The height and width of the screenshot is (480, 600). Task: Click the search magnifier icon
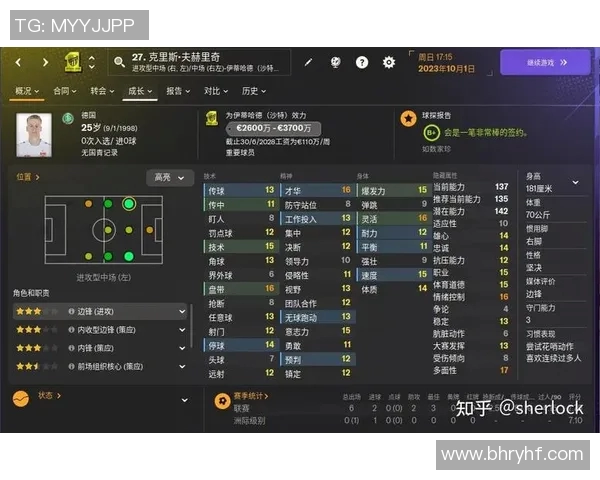pos(119,62)
